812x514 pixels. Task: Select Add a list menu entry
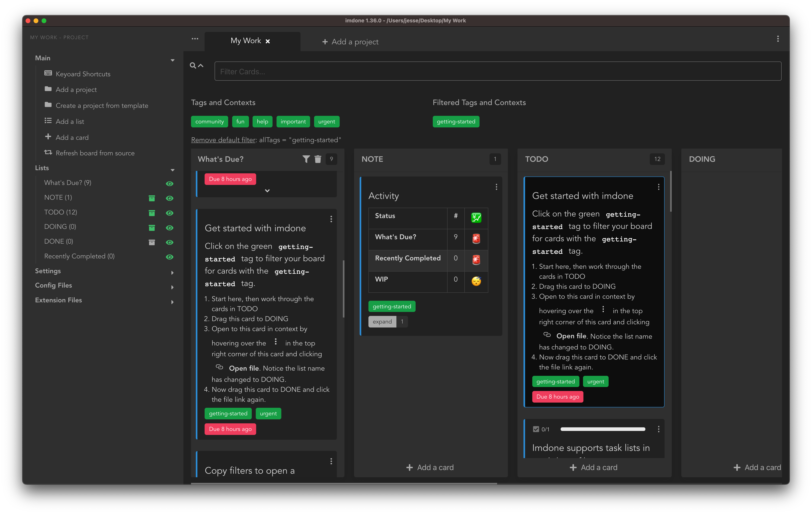70,121
